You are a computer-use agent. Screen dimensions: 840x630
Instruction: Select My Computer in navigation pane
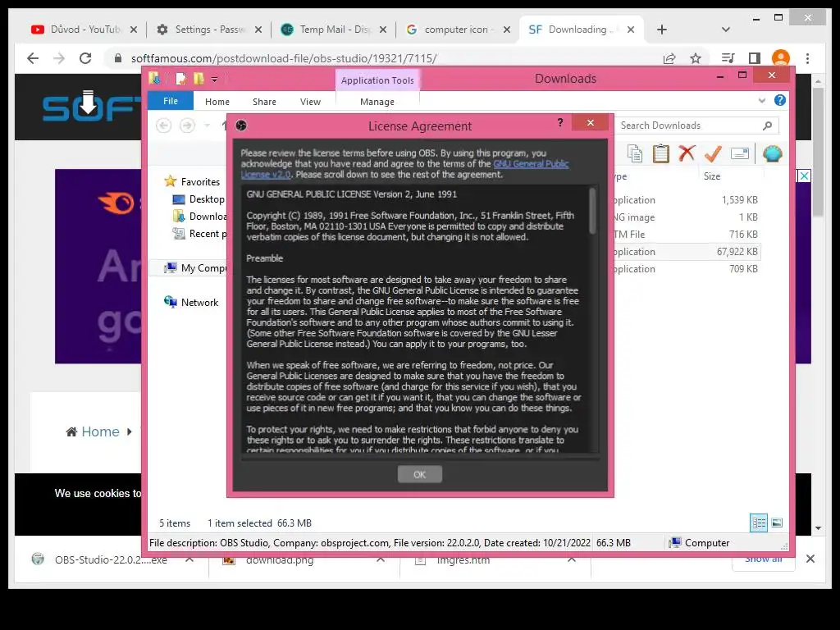point(195,268)
